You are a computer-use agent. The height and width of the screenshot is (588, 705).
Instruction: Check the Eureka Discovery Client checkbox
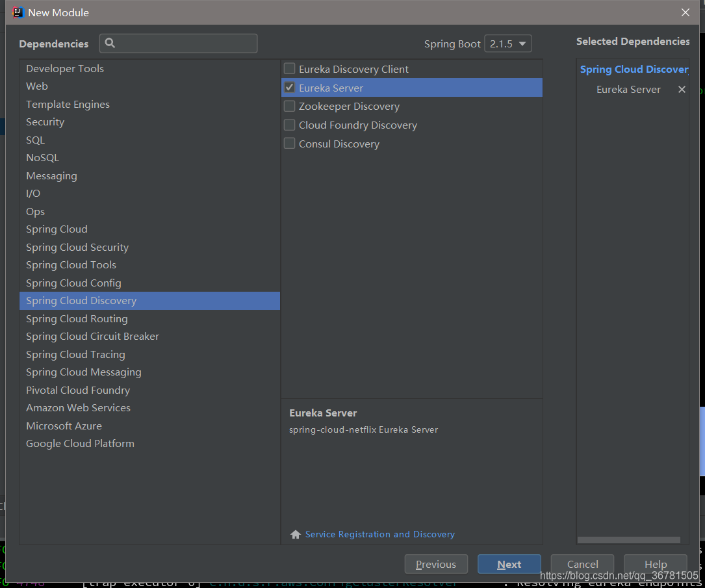click(x=290, y=69)
